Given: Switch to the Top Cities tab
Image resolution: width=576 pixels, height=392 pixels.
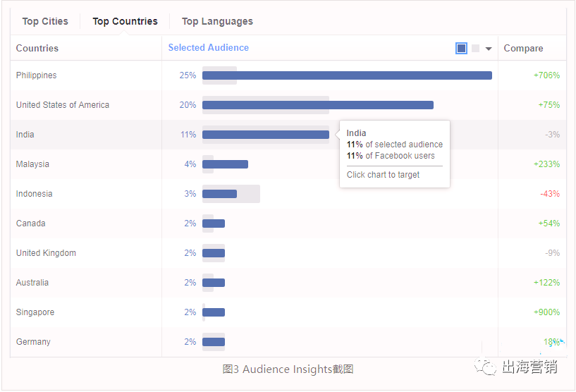Looking at the screenshot, I should (x=45, y=21).
